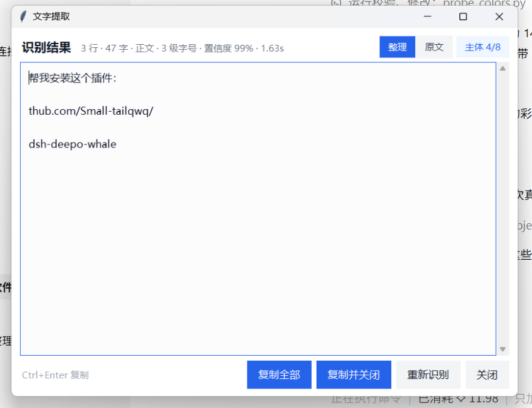Click the scrollbar up arrow
Screen dimensions: 532x408
click(503, 69)
